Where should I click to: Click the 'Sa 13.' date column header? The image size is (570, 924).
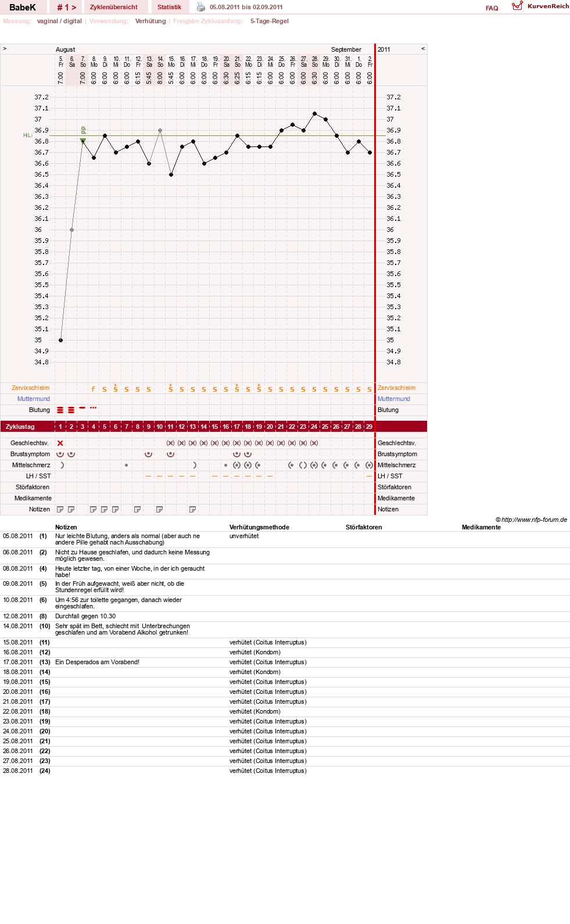149,62
